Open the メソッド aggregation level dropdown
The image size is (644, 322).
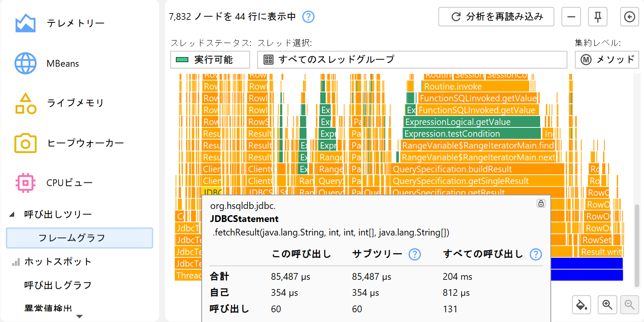click(x=607, y=60)
